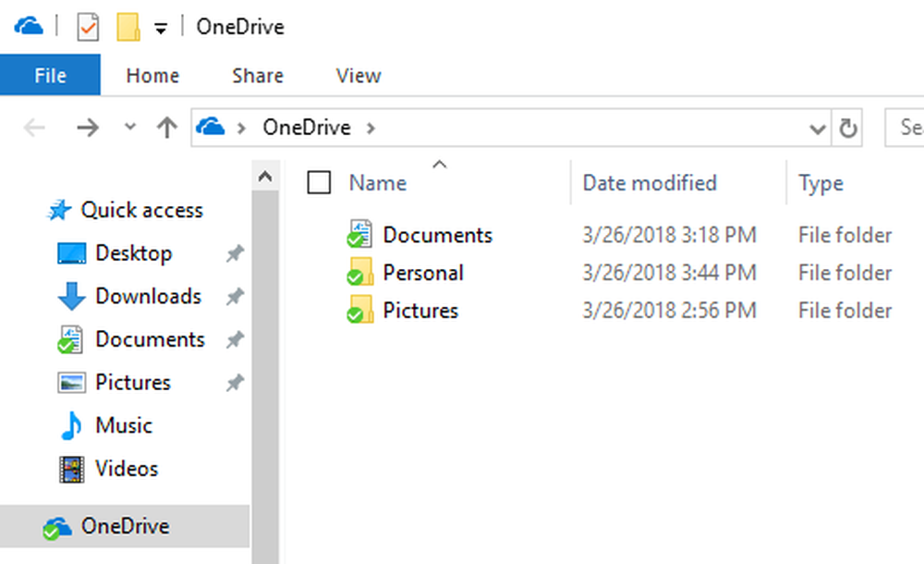Click the navigation pane scroll up arrow
924x564 pixels.
(x=265, y=177)
